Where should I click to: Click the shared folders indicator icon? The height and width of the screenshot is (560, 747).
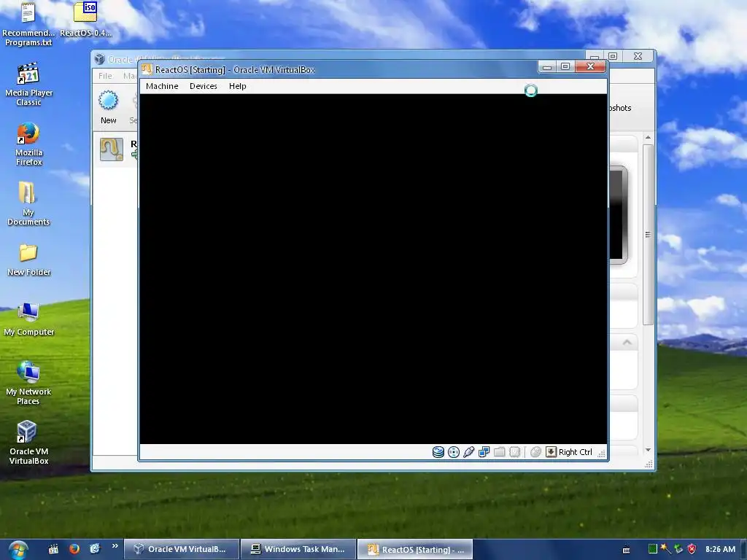pyautogui.click(x=499, y=452)
